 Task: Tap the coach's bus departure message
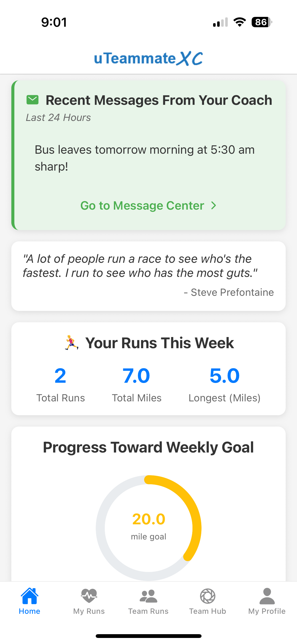(145, 158)
